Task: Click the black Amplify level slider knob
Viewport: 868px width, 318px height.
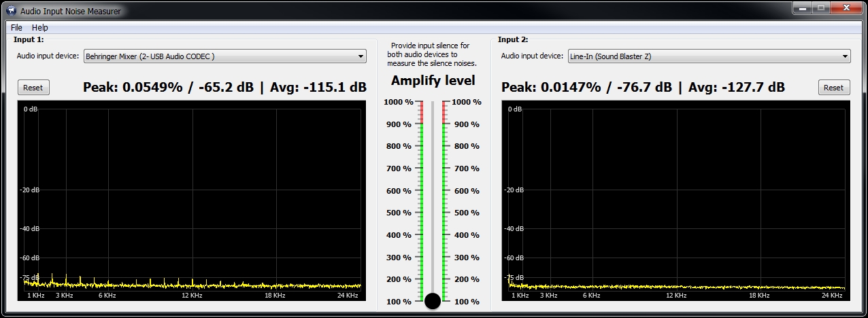Action: 433,301
